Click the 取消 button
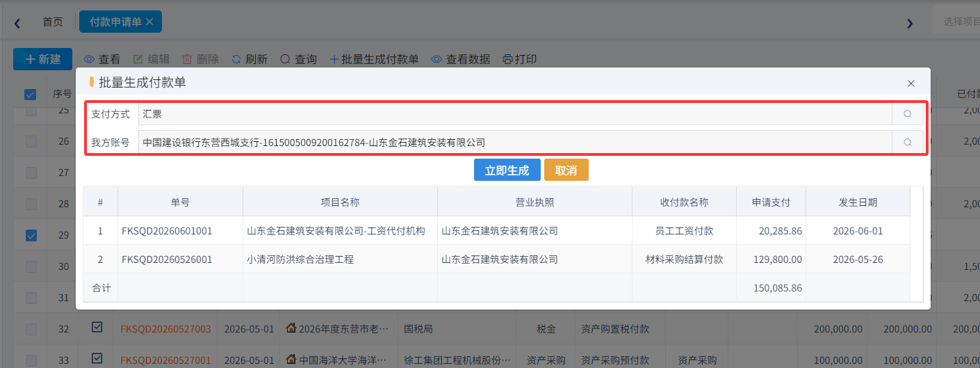The image size is (980, 368). pyautogui.click(x=566, y=170)
